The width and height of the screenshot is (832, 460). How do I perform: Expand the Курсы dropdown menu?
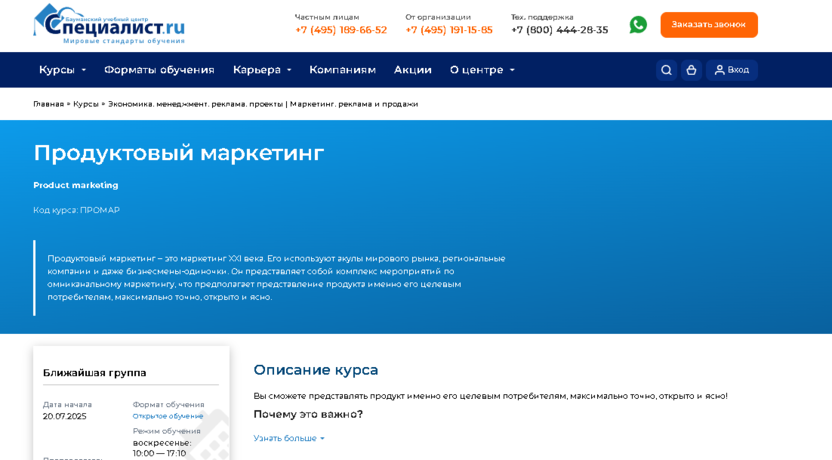(x=62, y=70)
